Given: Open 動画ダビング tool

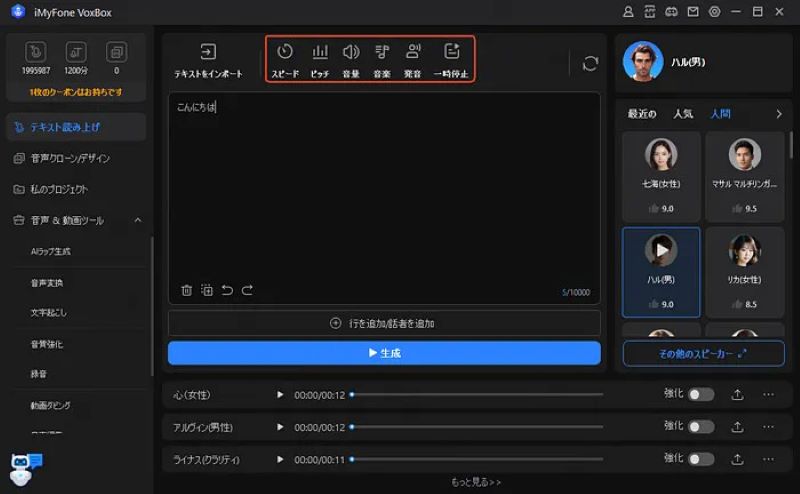Looking at the screenshot, I should (51, 406).
